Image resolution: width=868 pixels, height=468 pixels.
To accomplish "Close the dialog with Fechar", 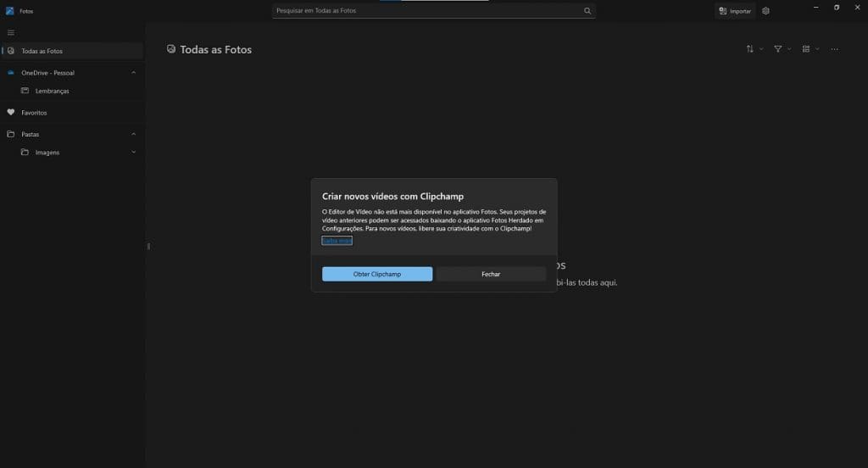I will 491,274.
